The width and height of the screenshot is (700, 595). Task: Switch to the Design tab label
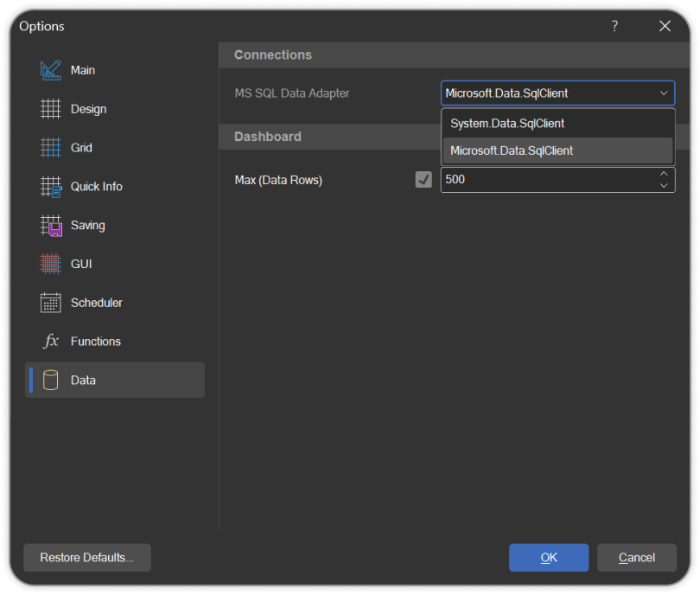coord(88,110)
